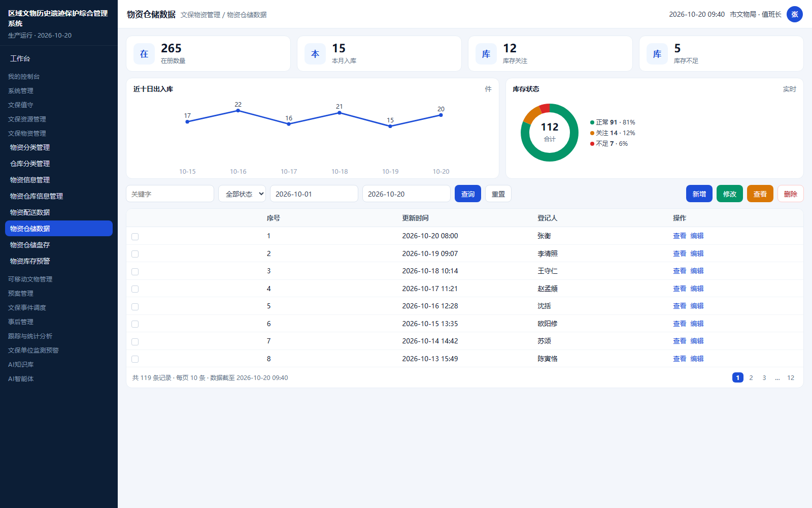Image resolution: width=812 pixels, height=508 pixels.
Task: Expand 可移动文物管理 sidebar group
Action: (x=30, y=279)
